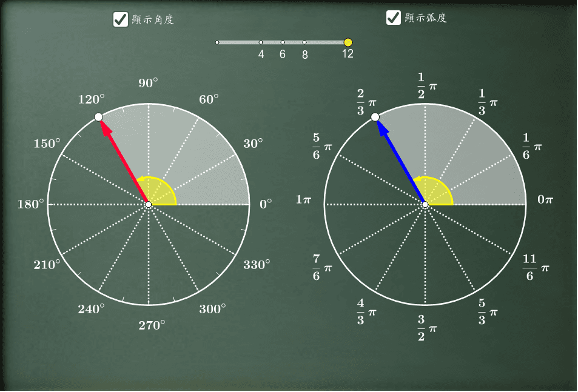The height and width of the screenshot is (392, 578).
Task: Click the 330° label
Action: (257, 265)
